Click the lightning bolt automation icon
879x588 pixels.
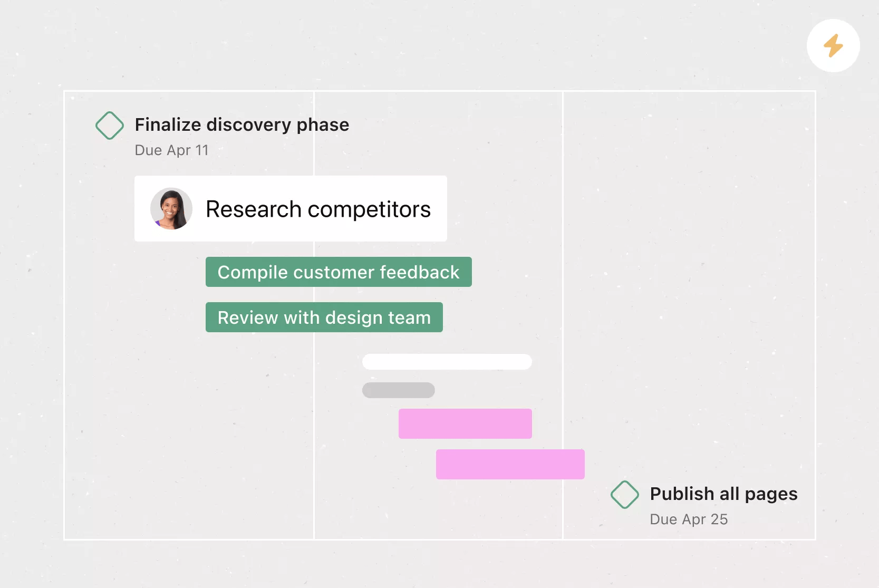[x=833, y=46]
